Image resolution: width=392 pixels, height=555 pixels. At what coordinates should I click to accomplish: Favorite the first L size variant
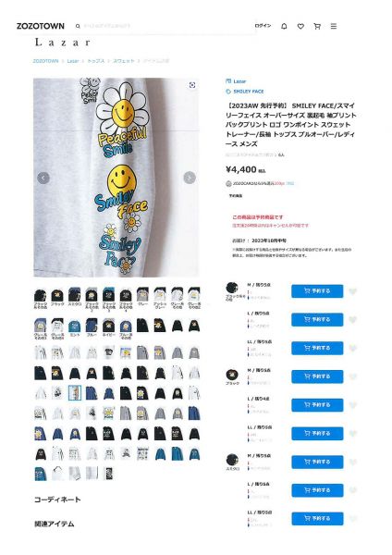(353, 320)
